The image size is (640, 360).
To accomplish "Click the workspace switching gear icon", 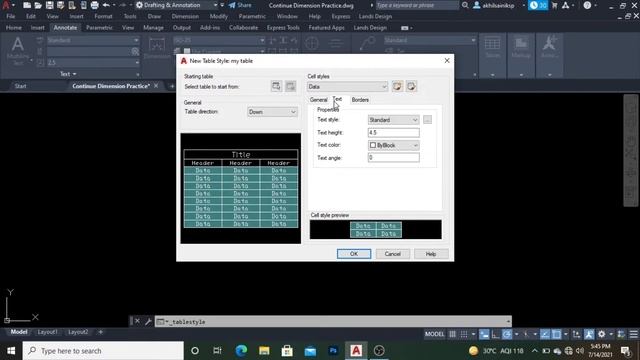I will pyautogui.click(x=602, y=334).
